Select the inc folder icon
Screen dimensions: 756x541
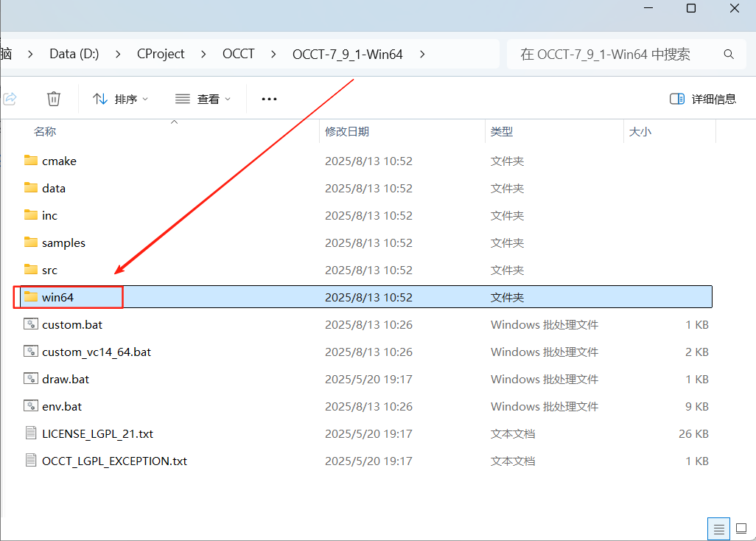pyautogui.click(x=31, y=214)
